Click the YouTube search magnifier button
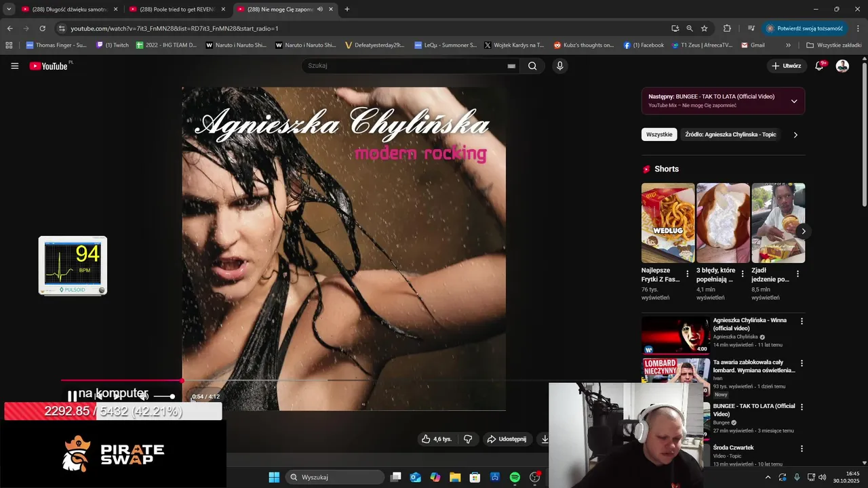 [x=532, y=66]
